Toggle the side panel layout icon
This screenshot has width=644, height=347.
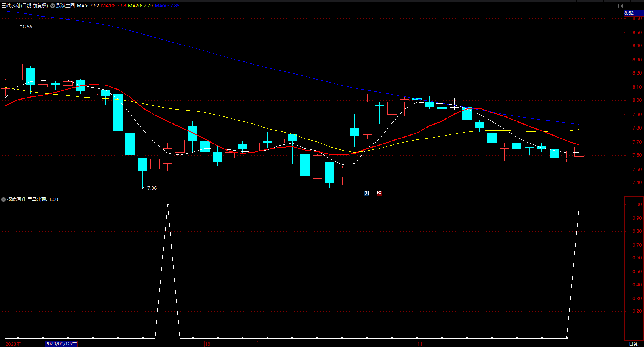(621, 6)
